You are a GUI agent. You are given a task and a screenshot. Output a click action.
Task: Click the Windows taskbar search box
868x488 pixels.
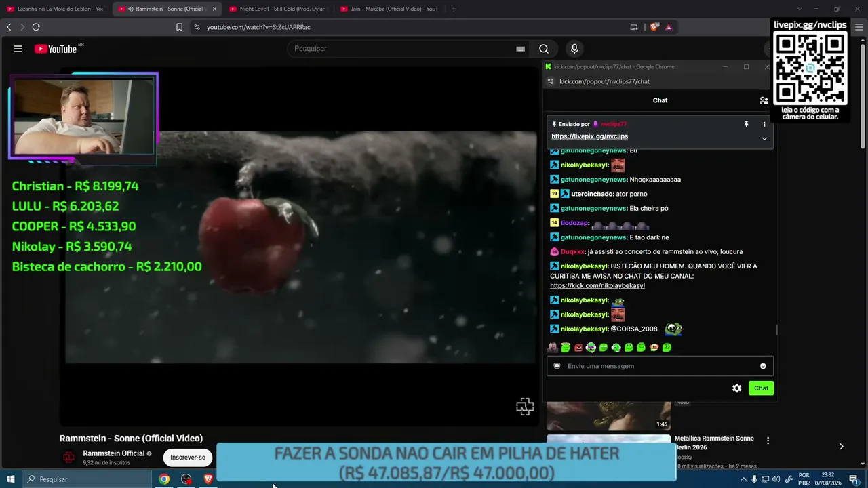click(86, 479)
